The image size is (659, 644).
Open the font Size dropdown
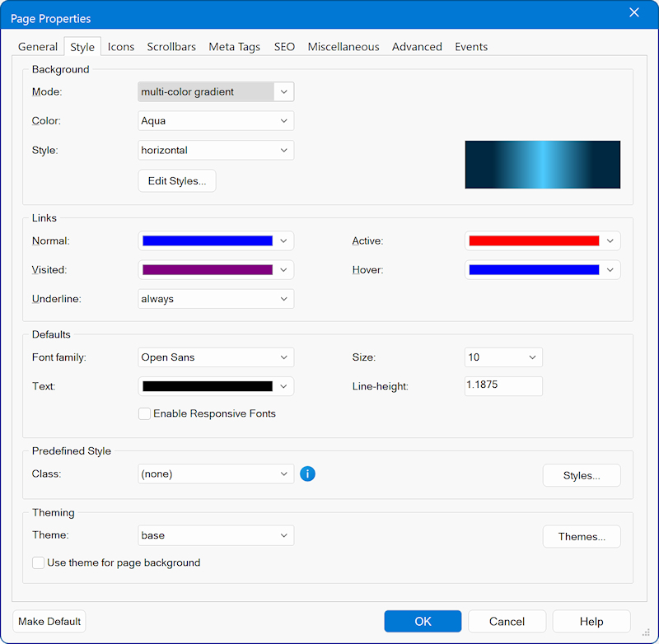coord(503,357)
